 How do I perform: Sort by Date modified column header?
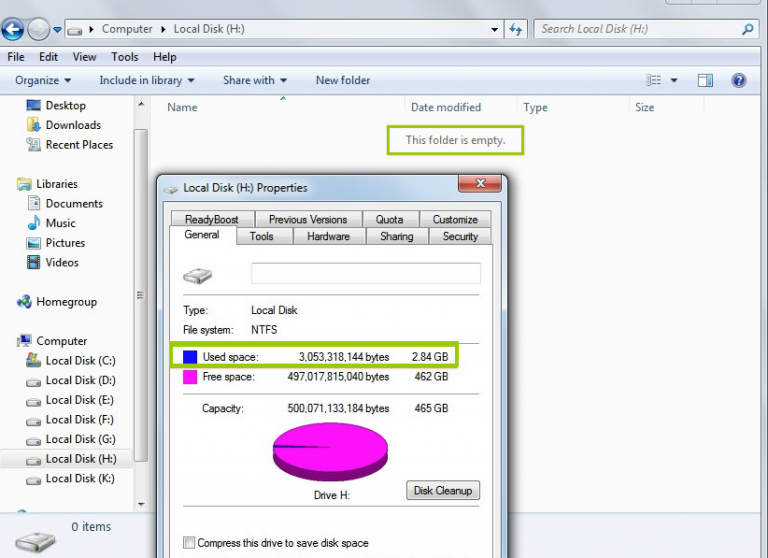tap(446, 107)
